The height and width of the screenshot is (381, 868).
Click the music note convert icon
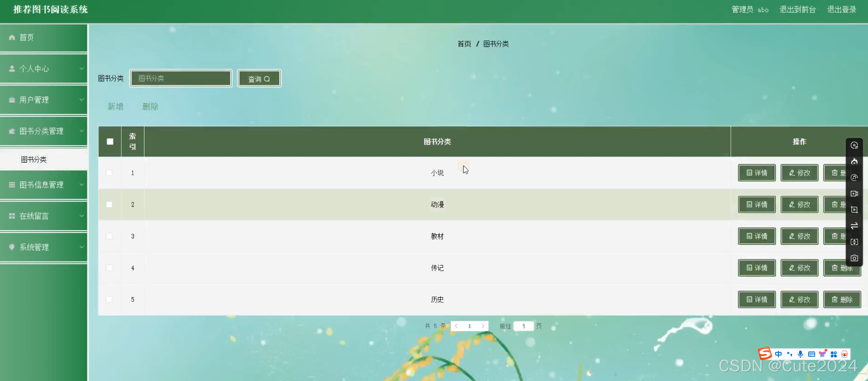pos(854,178)
